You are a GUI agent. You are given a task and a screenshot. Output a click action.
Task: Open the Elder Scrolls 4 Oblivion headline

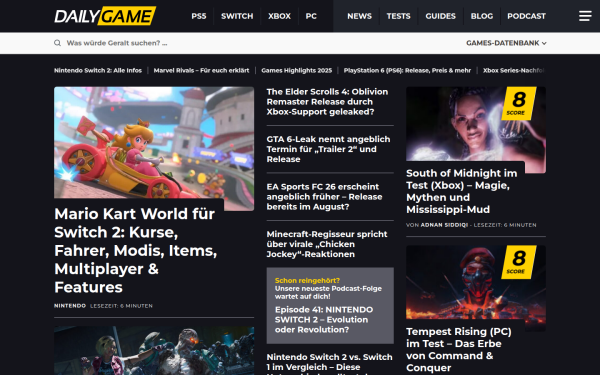(x=328, y=102)
